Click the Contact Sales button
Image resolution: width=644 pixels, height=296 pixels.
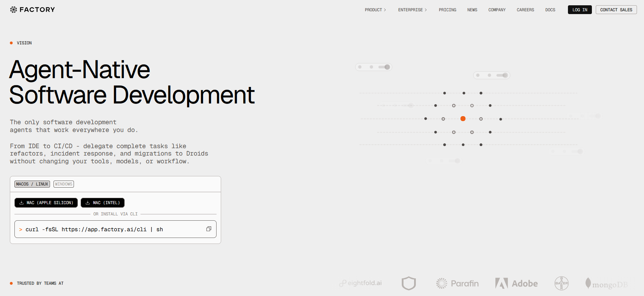click(x=616, y=10)
